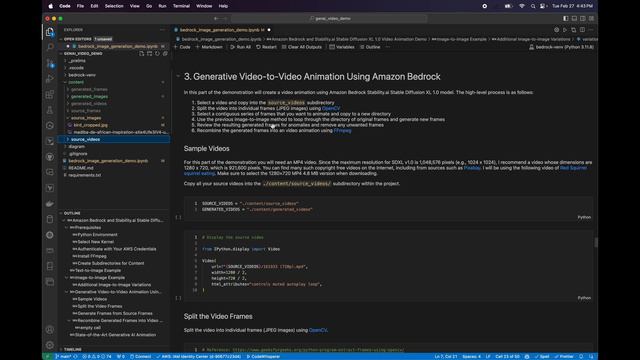Click CodeWhisperer in status bar

pyautogui.click(x=263, y=356)
